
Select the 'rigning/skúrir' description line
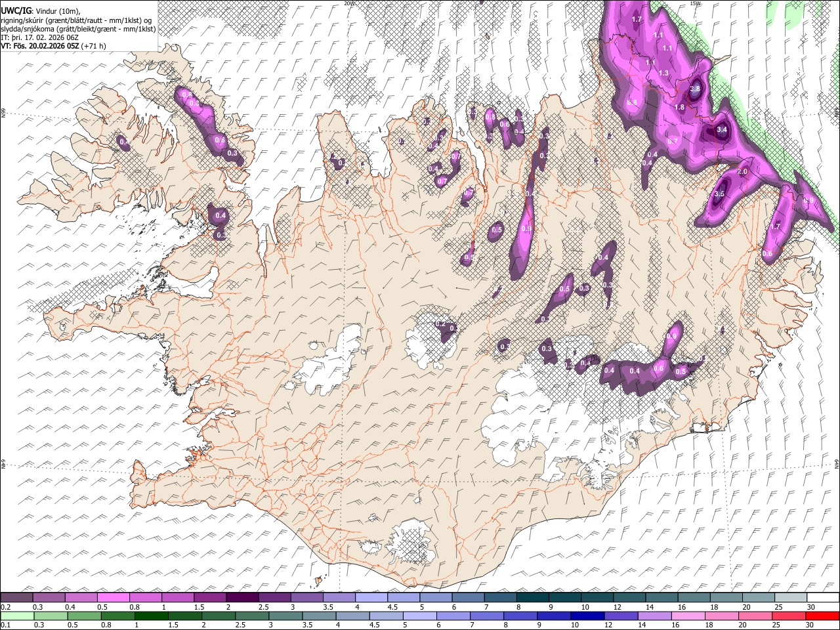coord(76,20)
